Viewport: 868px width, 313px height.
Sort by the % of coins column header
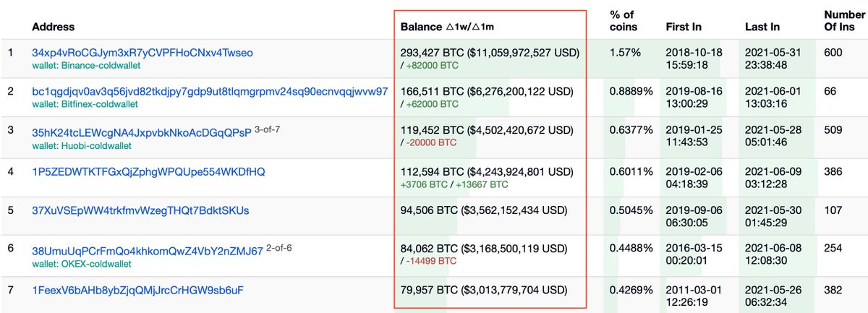[624, 21]
